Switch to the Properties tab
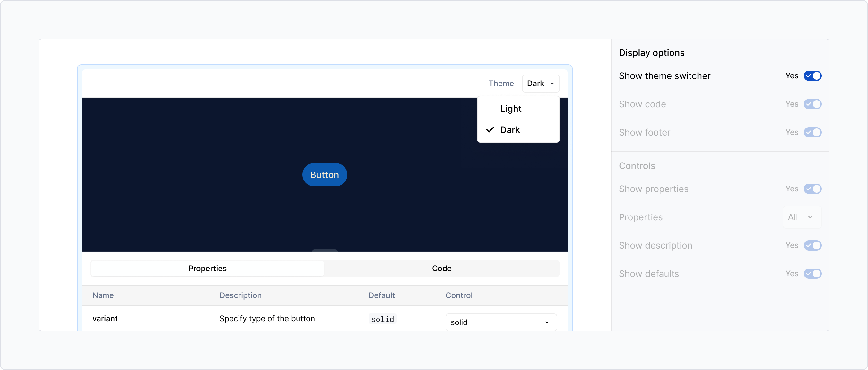 click(207, 269)
